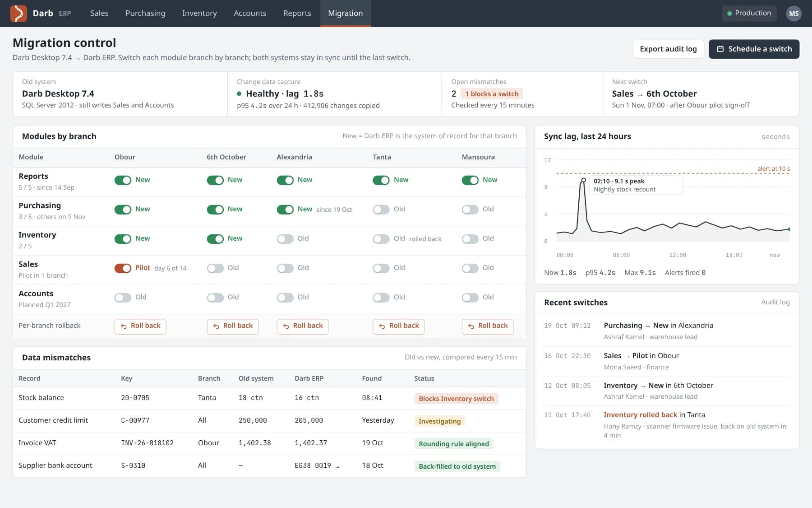Roll back the Obour branch
This screenshot has height=508, width=812.
click(140, 326)
